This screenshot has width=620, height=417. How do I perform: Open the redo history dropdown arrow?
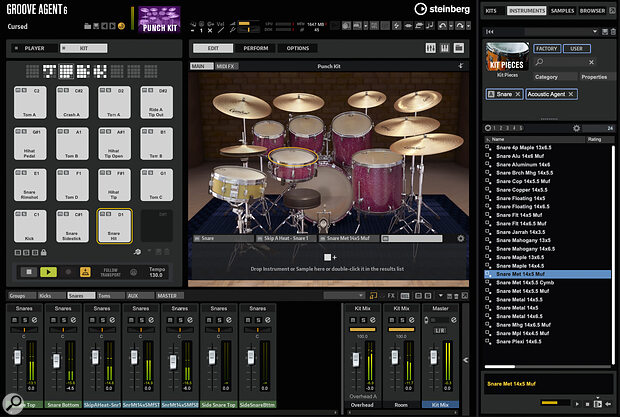468,26
